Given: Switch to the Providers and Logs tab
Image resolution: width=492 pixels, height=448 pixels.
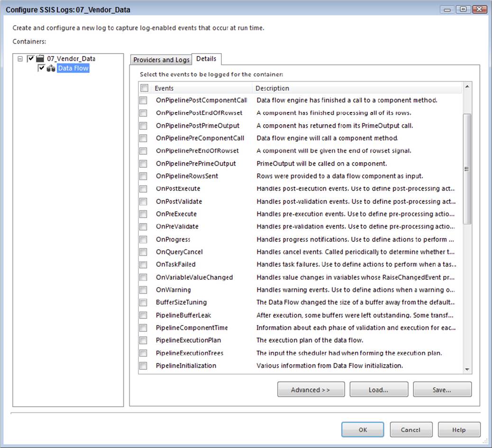Looking at the screenshot, I should click(x=161, y=60).
